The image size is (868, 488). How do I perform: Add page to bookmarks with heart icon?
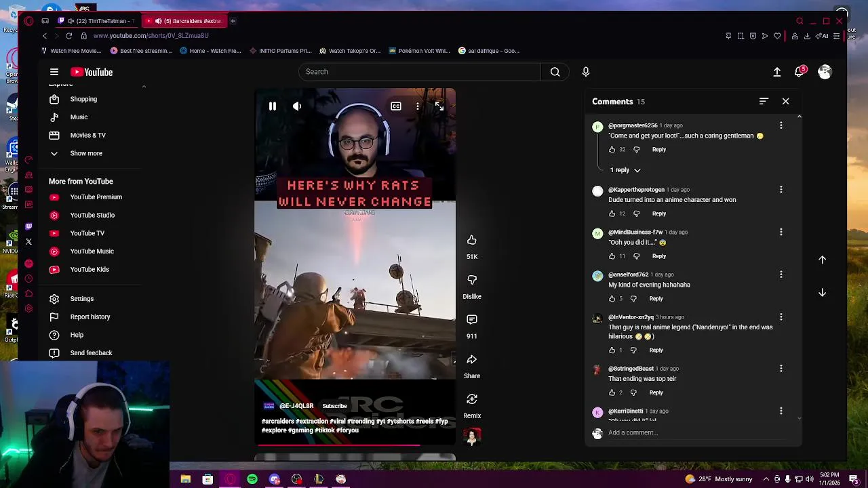(x=777, y=36)
